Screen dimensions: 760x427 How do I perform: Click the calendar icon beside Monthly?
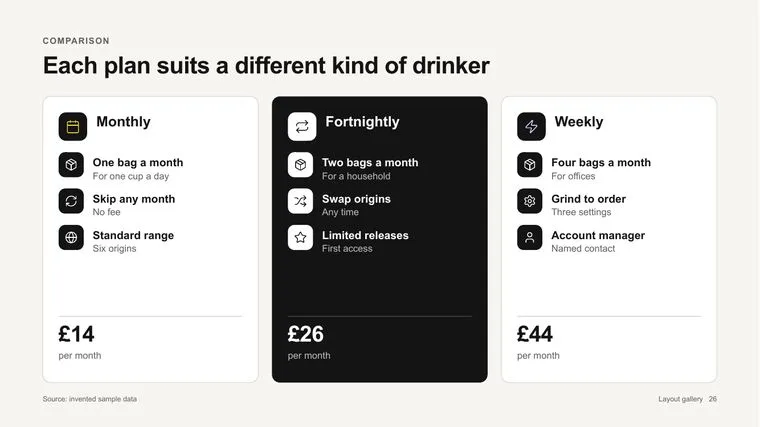[x=73, y=127]
